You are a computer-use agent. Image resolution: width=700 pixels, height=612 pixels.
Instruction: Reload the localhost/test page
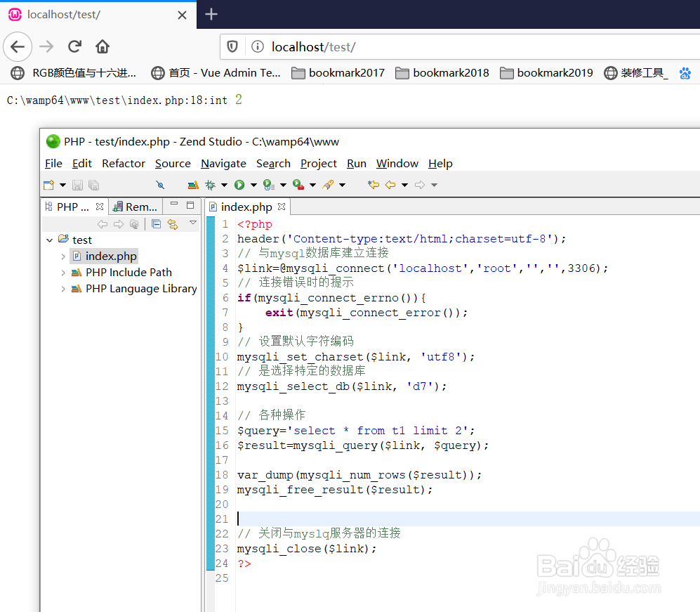click(74, 46)
